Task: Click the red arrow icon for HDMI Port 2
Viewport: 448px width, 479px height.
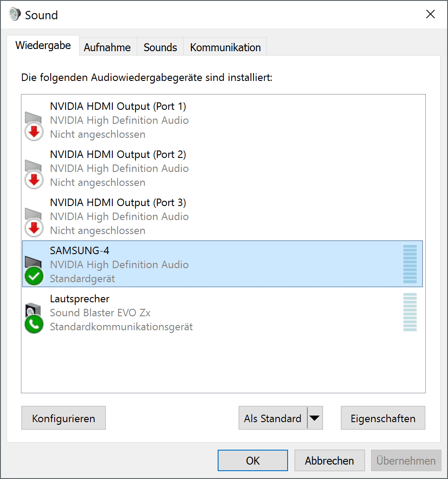Action: 34,180
